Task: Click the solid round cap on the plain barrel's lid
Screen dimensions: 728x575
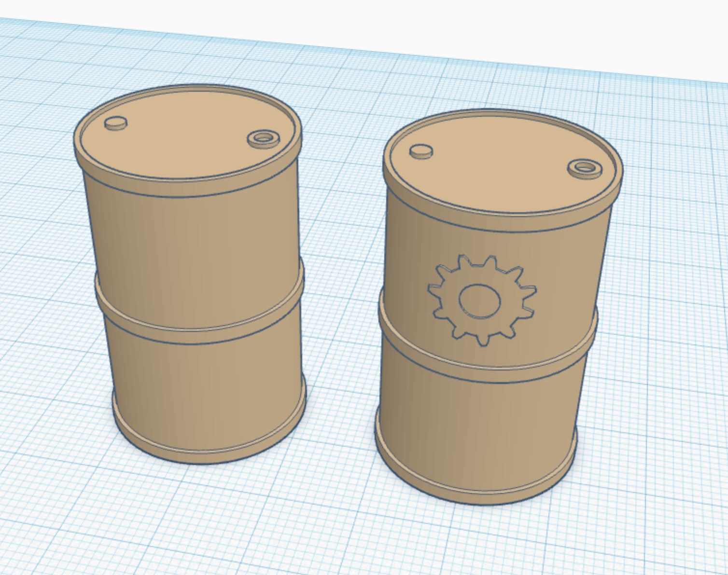Action: click(x=116, y=123)
